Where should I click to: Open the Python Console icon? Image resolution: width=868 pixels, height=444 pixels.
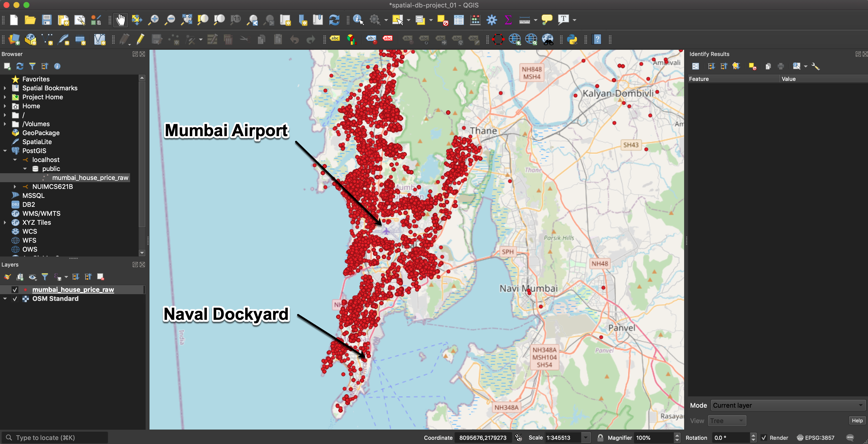coord(572,40)
